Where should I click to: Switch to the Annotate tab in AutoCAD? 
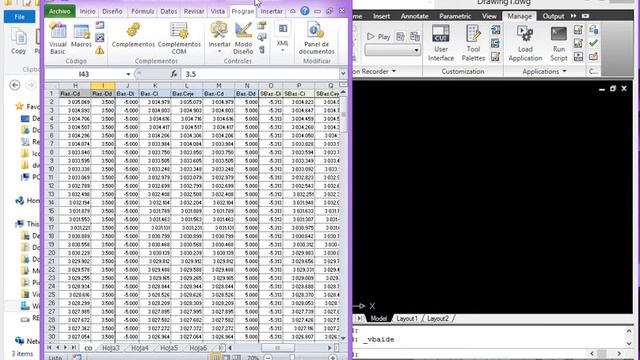414,16
